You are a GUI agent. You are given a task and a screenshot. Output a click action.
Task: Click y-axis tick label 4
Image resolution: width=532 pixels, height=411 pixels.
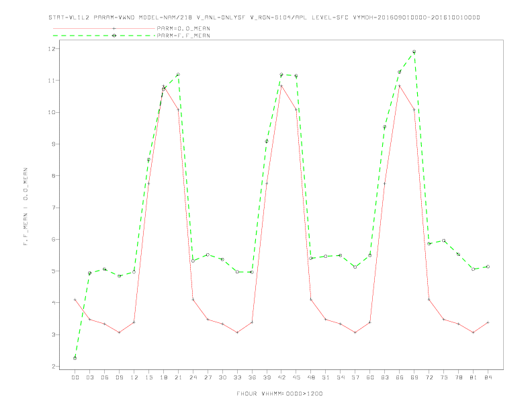[54, 303]
